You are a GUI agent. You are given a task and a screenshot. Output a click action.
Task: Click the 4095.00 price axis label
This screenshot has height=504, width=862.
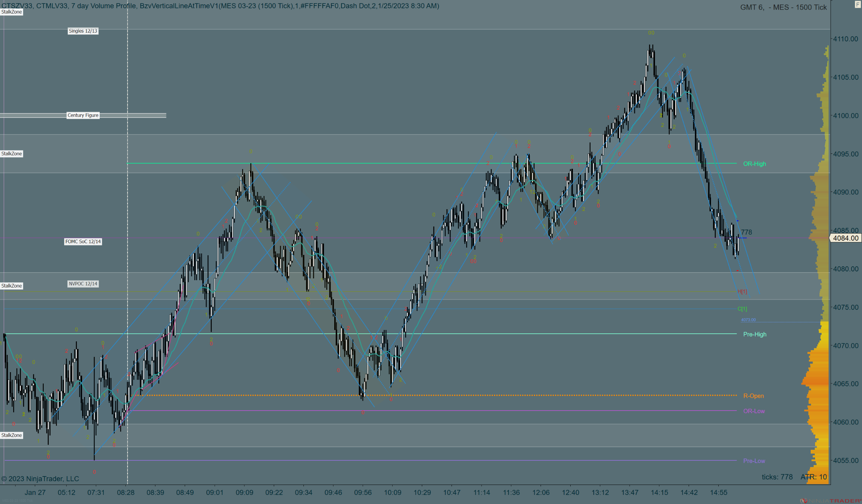[x=846, y=154]
